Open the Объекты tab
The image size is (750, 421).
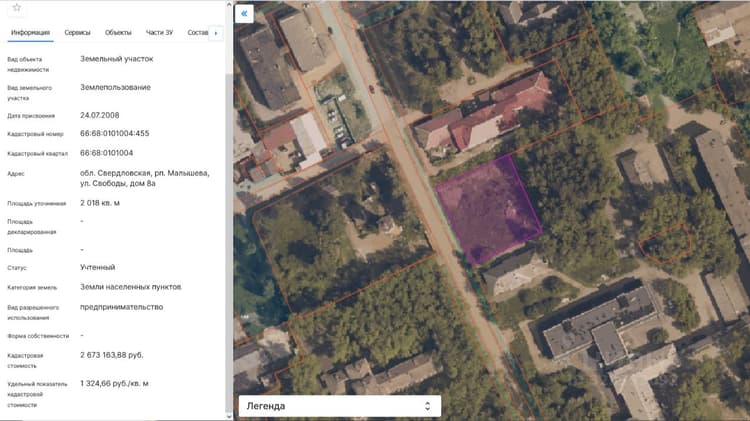click(x=118, y=33)
